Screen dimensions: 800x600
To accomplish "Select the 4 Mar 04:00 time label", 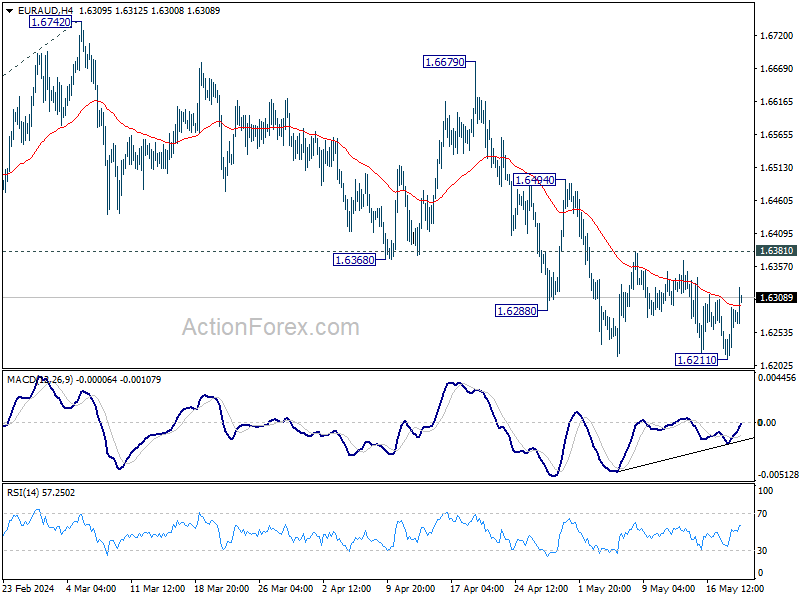I will (x=91, y=588).
